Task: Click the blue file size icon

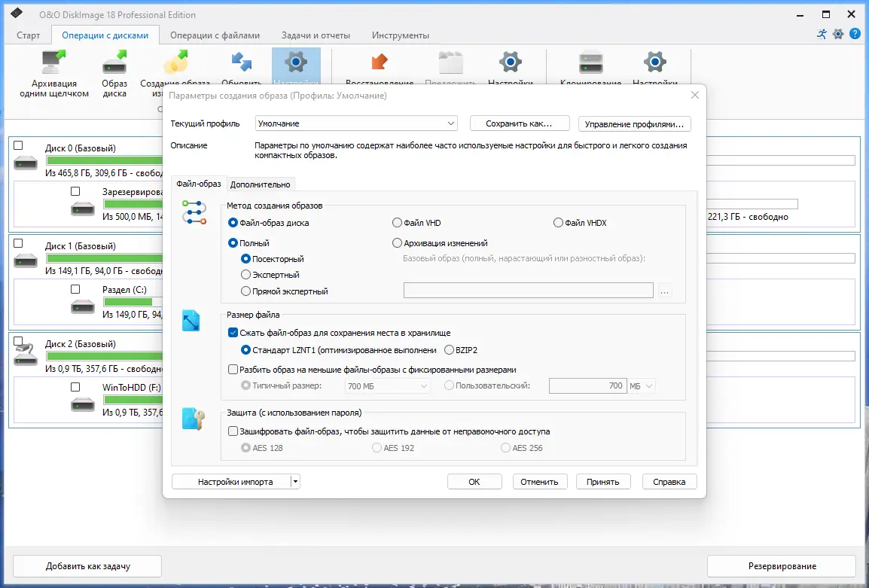Action: (191, 320)
